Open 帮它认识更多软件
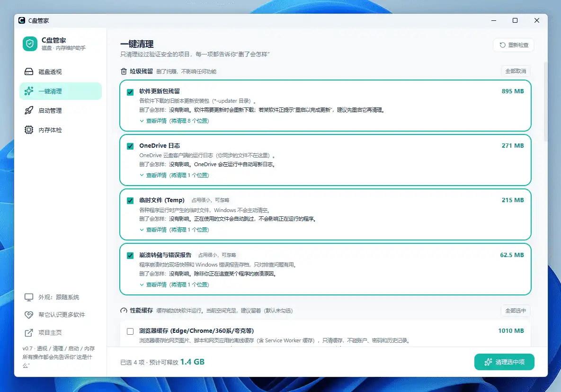The width and height of the screenshot is (561, 392). pos(61,315)
